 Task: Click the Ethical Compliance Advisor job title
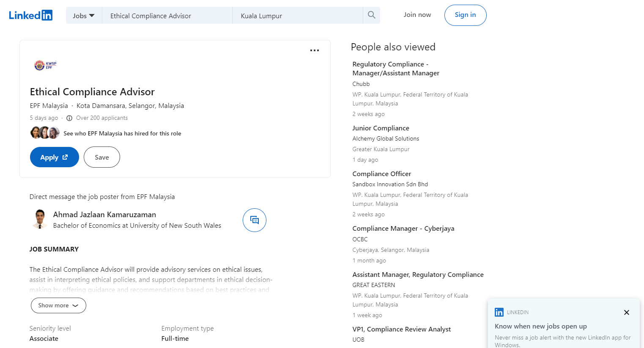tap(92, 92)
